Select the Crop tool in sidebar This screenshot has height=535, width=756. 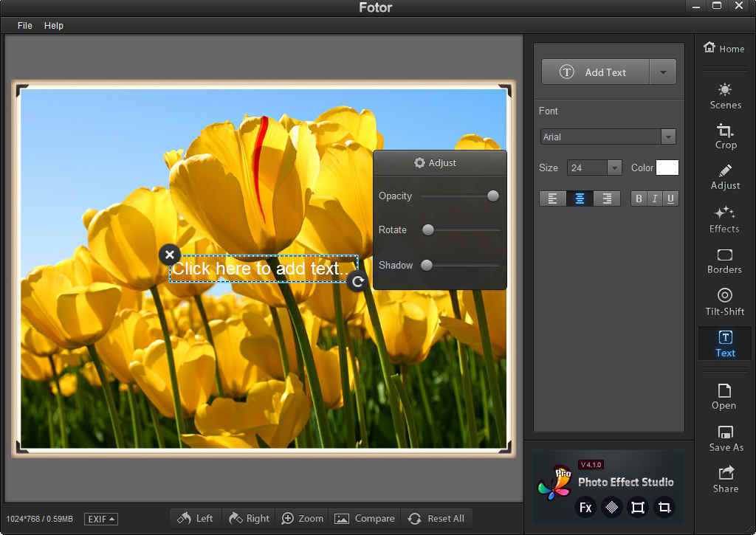[725, 137]
